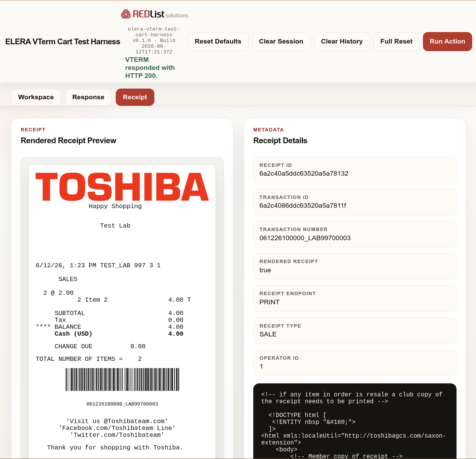476x459 pixels.
Task: Click the Receipt Type value SALE
Action: tap(268, 334)
